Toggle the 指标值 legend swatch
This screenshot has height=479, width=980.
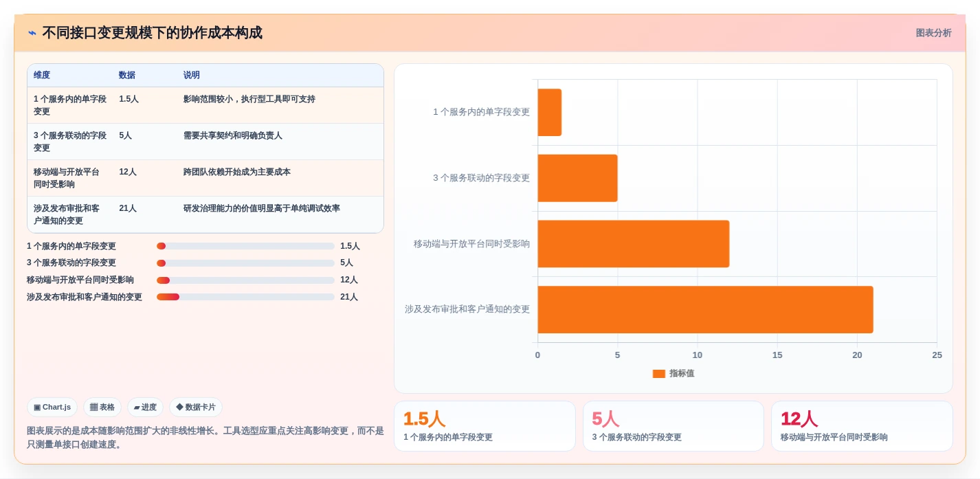(x=659, y=374)
